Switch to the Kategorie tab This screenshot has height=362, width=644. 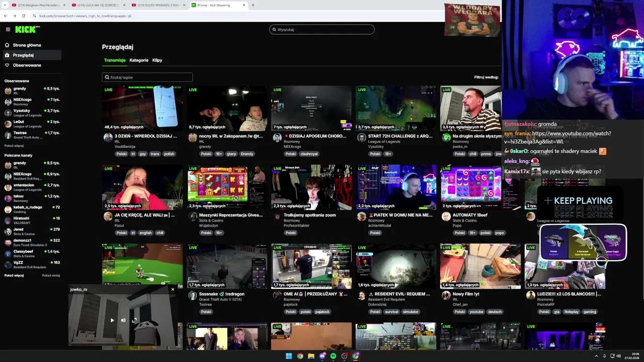[x=139, y=60]
